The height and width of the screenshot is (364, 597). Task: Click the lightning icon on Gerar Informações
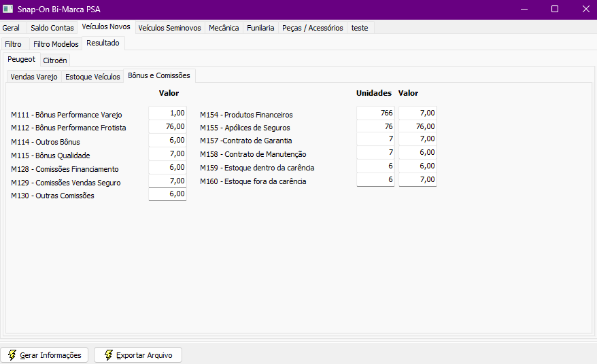(12, 355)
